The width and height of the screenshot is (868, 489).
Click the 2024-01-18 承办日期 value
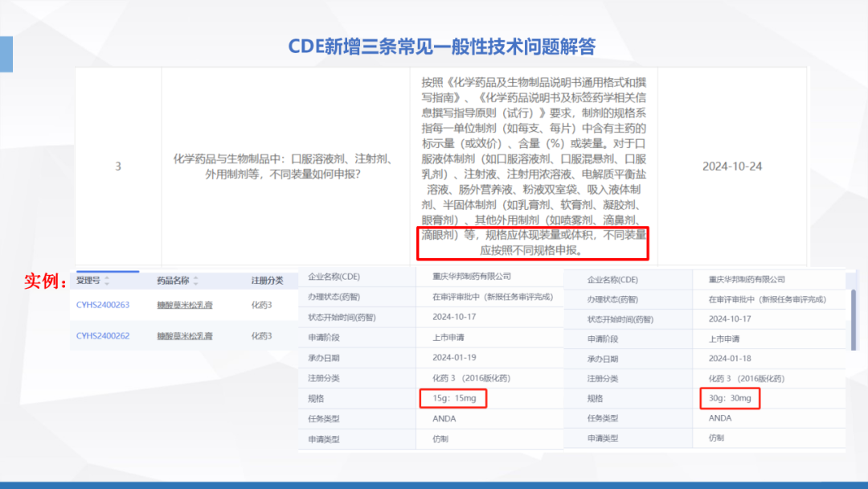click(731, 358)
